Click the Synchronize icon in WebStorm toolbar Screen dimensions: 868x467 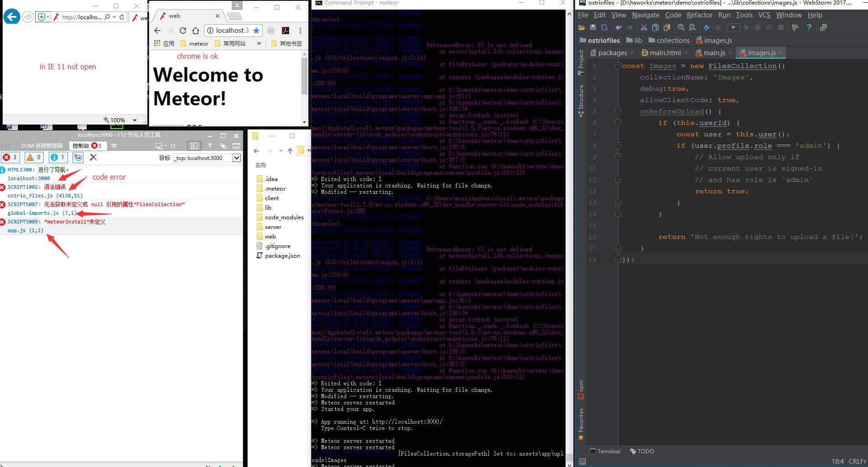[x=604, y=28]
